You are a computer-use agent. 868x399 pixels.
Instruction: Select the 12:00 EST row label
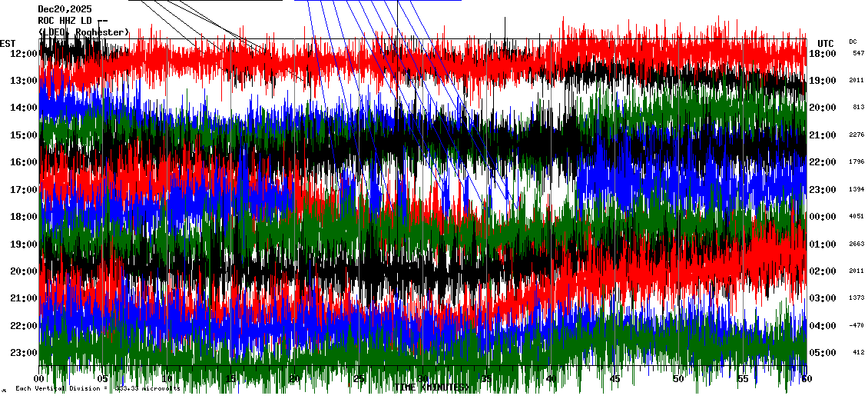click(x=24, y=54)
